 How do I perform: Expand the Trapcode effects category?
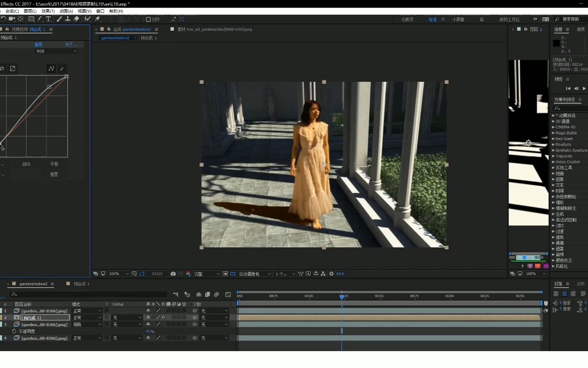(553, 156)
